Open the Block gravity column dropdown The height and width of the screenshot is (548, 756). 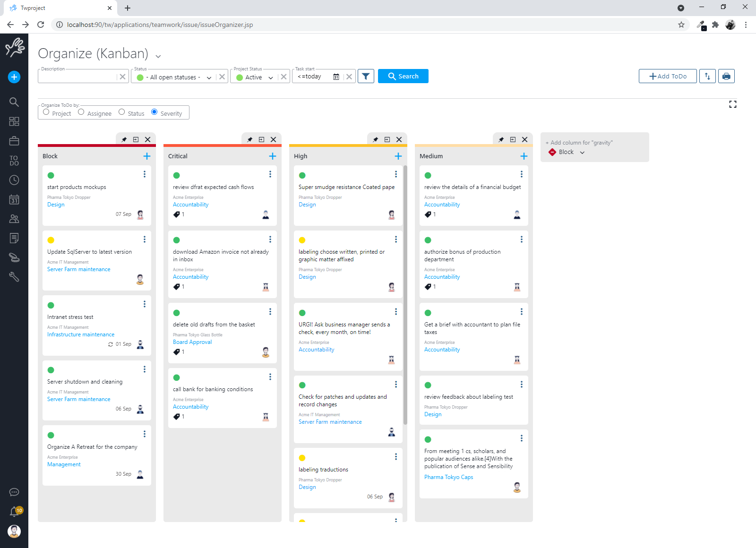click(x=582, y=152)
